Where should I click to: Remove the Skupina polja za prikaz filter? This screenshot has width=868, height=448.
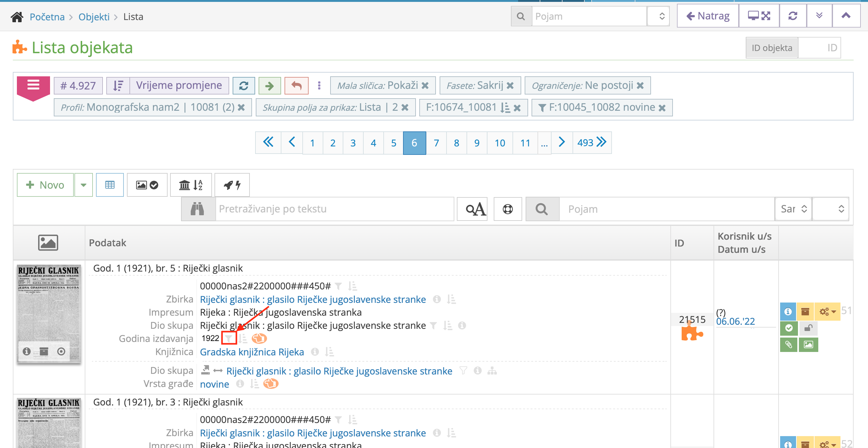tap(405, 108)
